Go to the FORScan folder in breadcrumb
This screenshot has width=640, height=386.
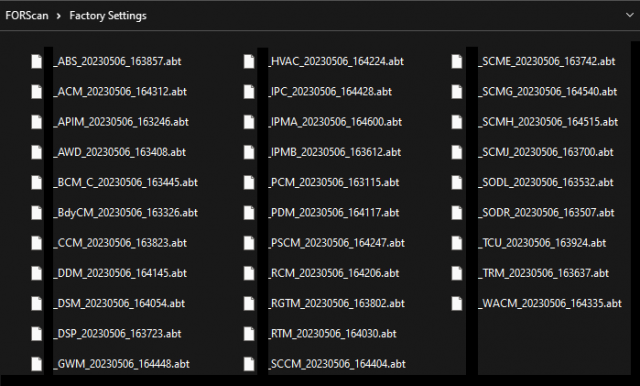pos(27,16)
